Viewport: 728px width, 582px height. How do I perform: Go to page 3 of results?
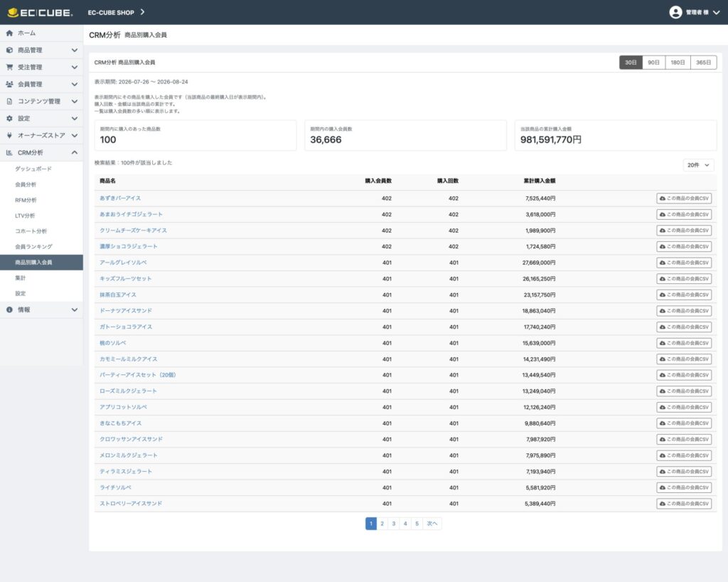point(394,524)
